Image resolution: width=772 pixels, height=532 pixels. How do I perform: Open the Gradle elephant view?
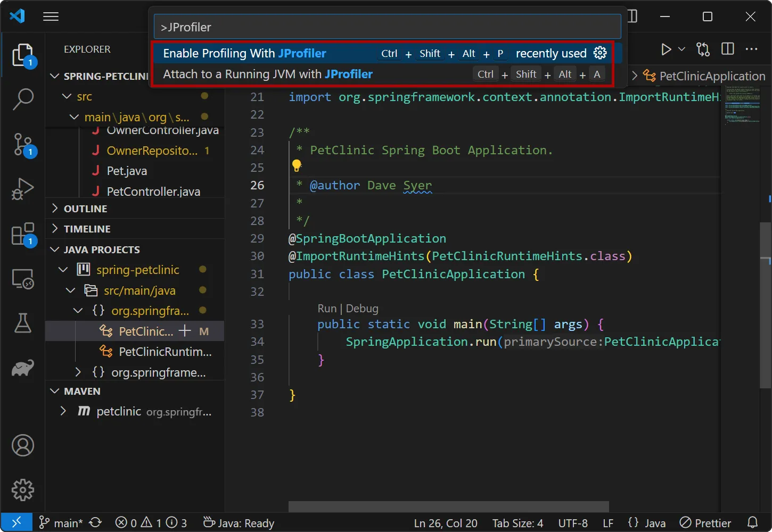[x=23, y=368]
